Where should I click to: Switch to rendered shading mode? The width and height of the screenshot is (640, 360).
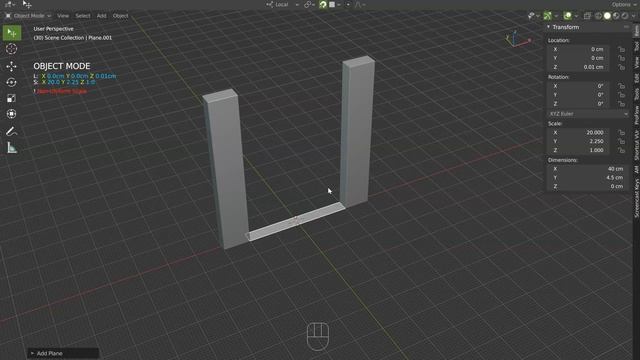coord(625,16)
